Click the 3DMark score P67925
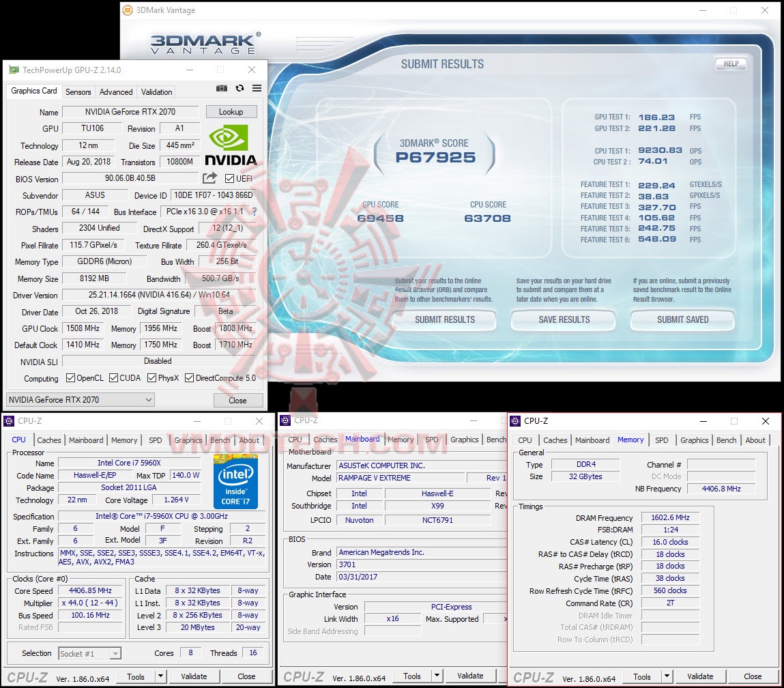 click(435, 158)
